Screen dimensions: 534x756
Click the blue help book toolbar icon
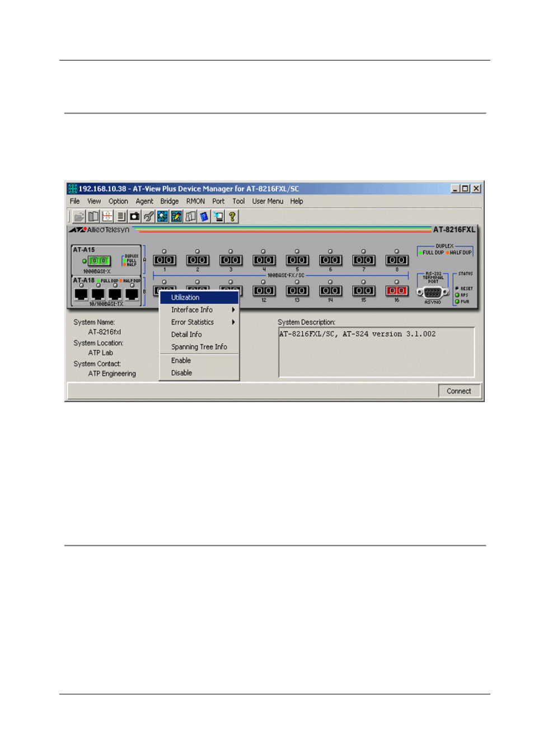[x=204, y=216]
